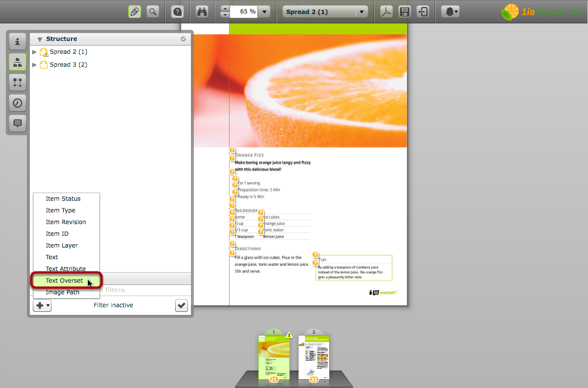Screen dimensions: 588x388
Task: Select Spread 3 (2) in structure tree
Action: (68, 65)
